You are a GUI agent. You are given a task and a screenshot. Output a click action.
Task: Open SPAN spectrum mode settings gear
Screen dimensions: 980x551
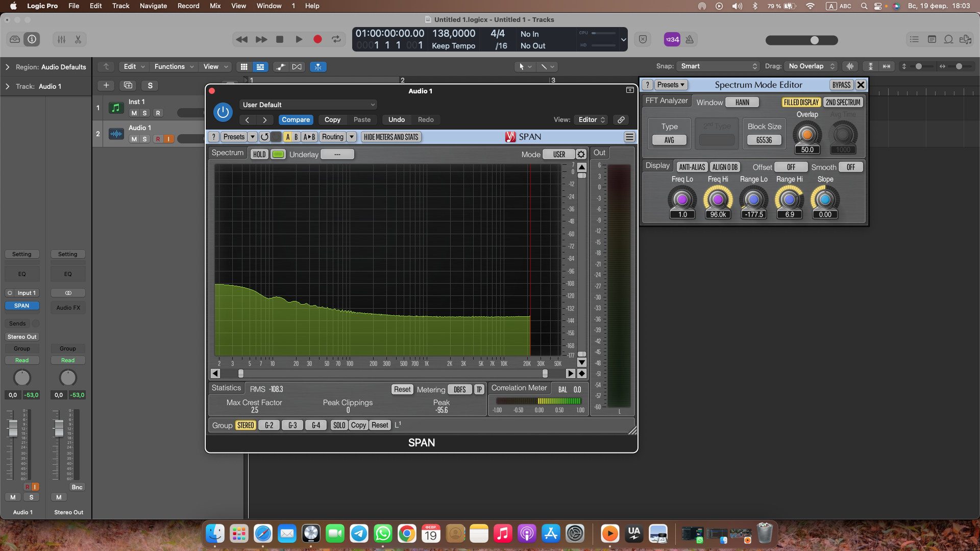[581, 154]
